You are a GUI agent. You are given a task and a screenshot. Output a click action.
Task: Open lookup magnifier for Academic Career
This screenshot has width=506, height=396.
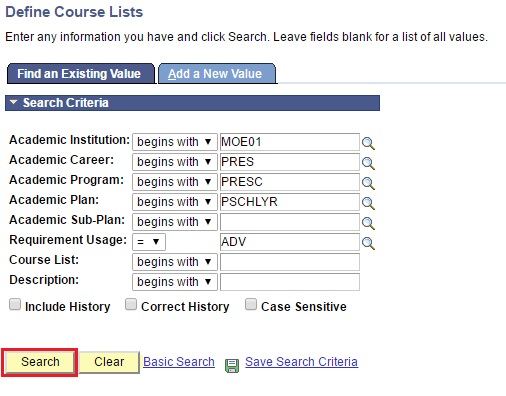368,163
